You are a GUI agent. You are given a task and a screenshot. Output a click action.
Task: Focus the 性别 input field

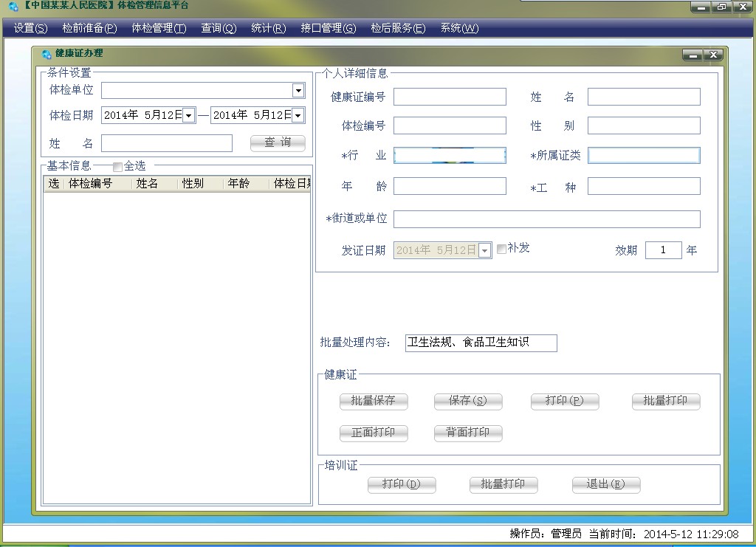coord(644,125)
